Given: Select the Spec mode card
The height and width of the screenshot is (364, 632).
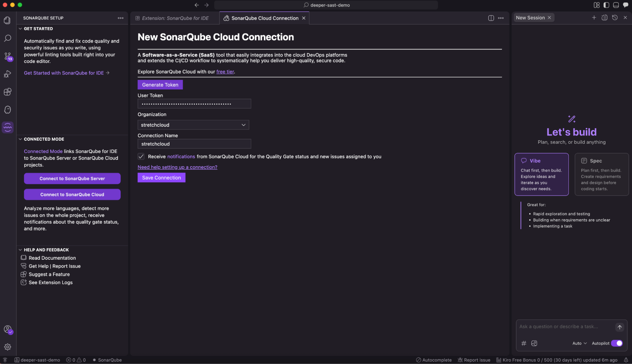Looking at the screenshot, I should [601, 174].
